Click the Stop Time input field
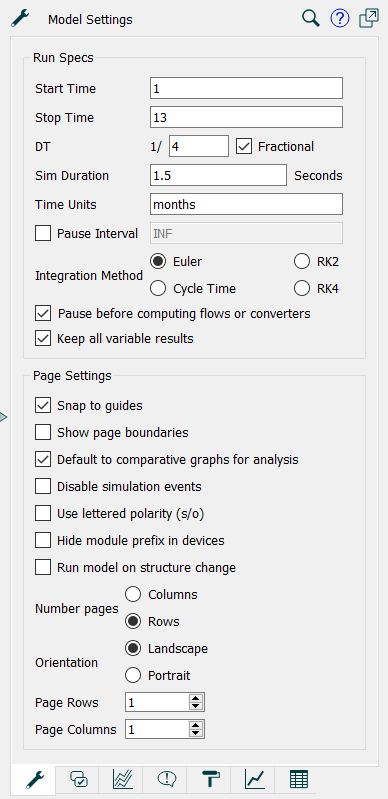 click(246, 118)
